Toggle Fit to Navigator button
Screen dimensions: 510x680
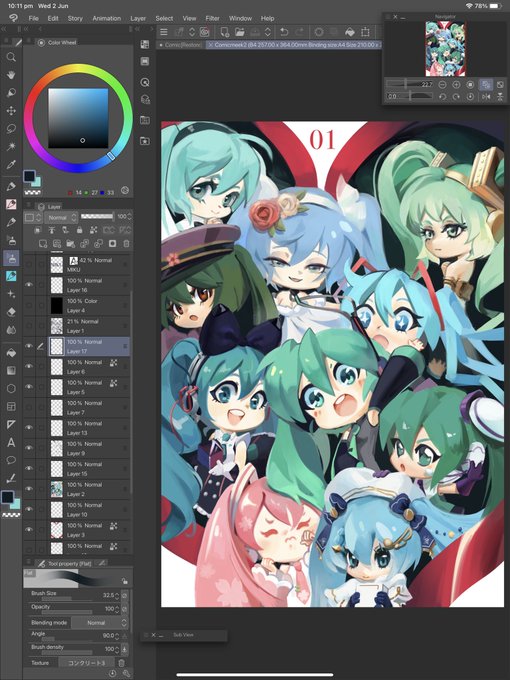point(486,85)
